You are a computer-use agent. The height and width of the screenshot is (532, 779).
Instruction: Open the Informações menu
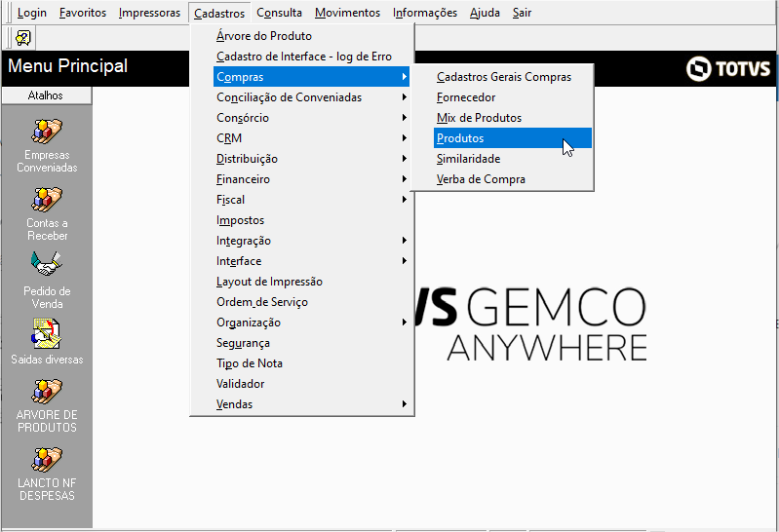coord(425,13)
